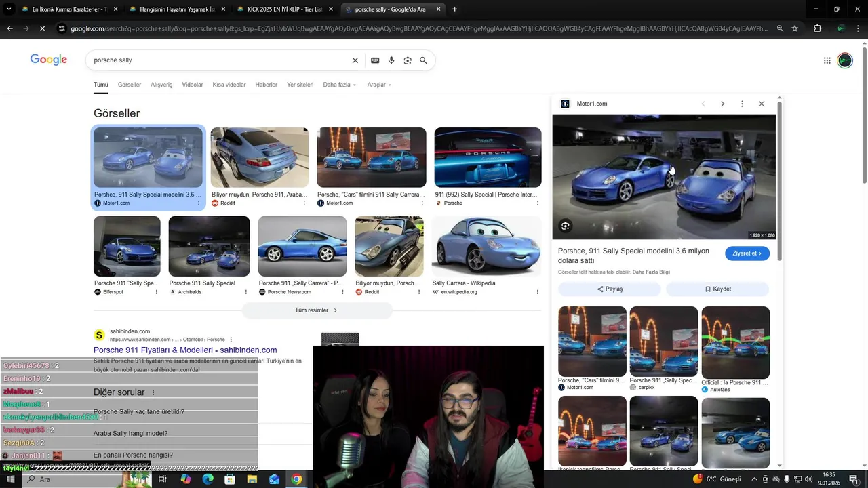Viewport: 868px width, 488px height.
Task: Open the carpixx related image thumbnail
Action: pos(663,342)
